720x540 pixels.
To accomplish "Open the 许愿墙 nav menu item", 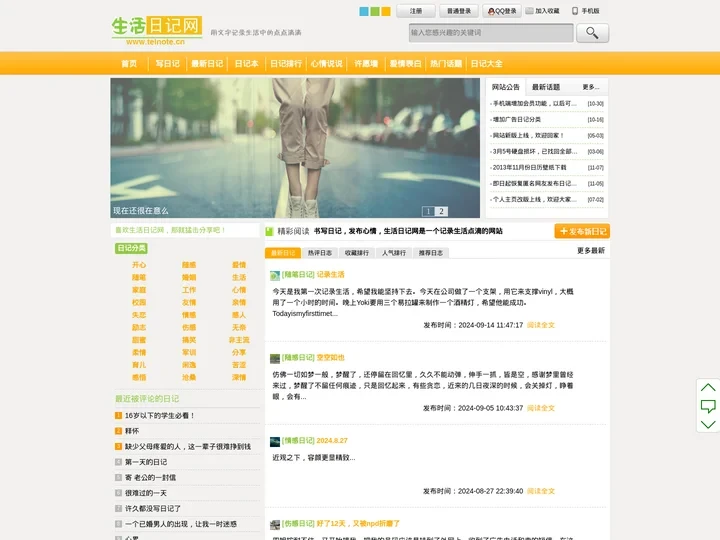I will 366,63.
